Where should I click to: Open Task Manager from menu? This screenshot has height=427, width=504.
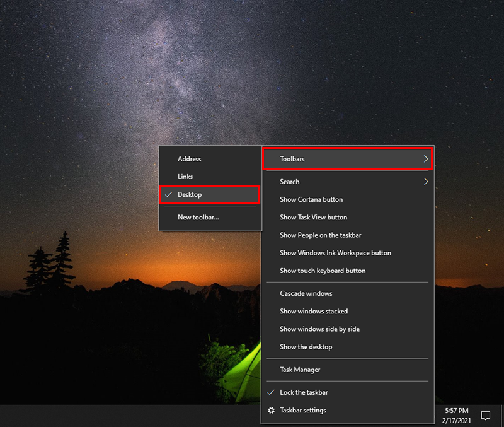(348, 370)
